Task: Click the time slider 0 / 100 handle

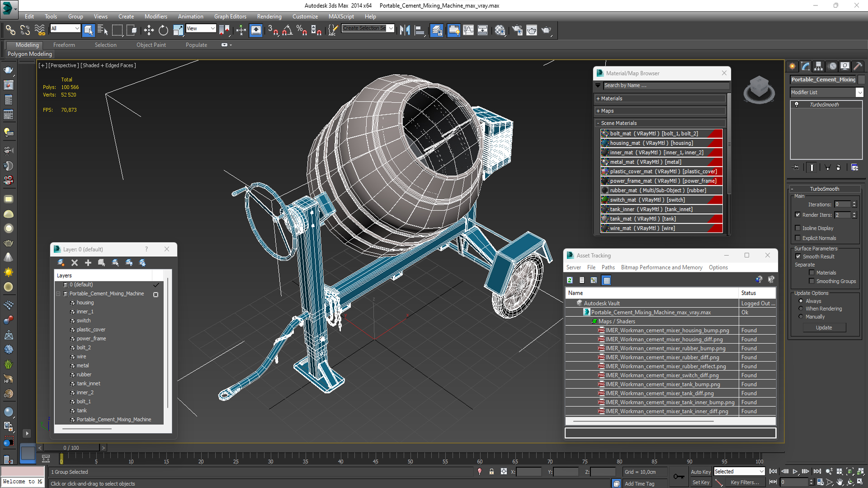Action: pos(71,448)
